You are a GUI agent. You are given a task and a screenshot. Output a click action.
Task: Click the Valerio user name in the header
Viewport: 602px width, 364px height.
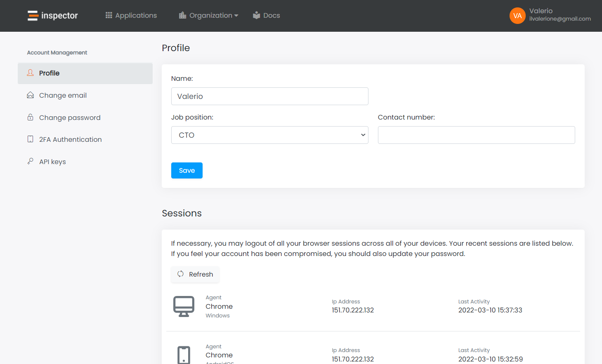pos(541,11)
